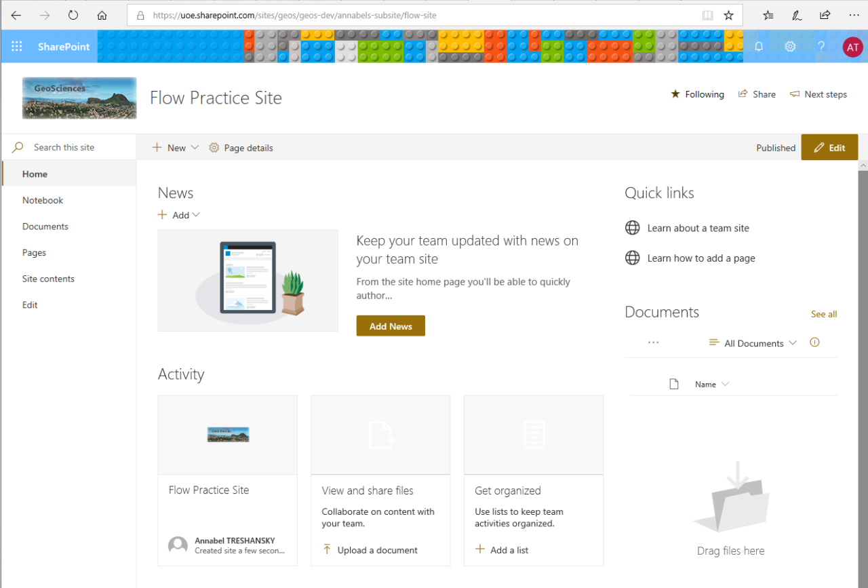Click the Search this site field
Viewport: 868px width, 588px height.
pyautogui.click(x=64, y=146)
